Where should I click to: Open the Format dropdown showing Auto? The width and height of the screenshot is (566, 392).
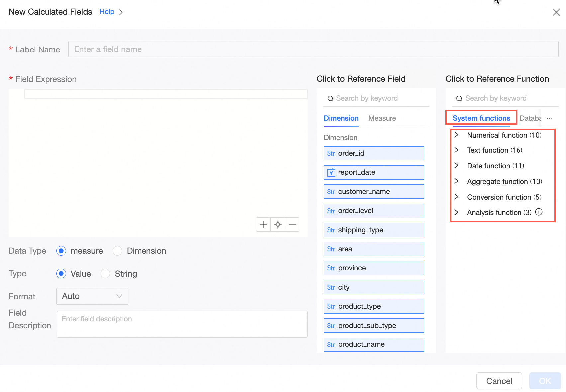[92, 296]
